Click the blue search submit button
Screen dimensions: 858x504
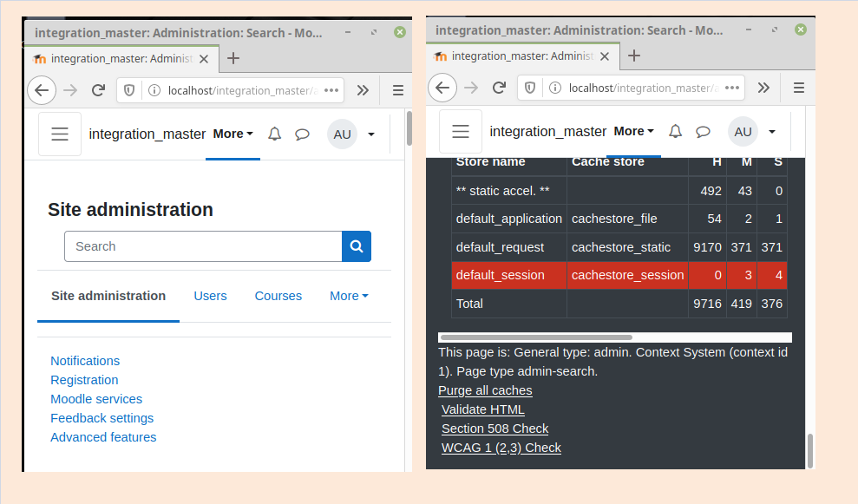point(357,246)
